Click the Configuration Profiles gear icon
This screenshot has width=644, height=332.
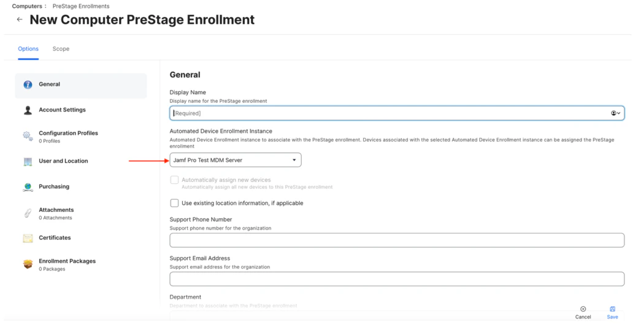[28, 137]
